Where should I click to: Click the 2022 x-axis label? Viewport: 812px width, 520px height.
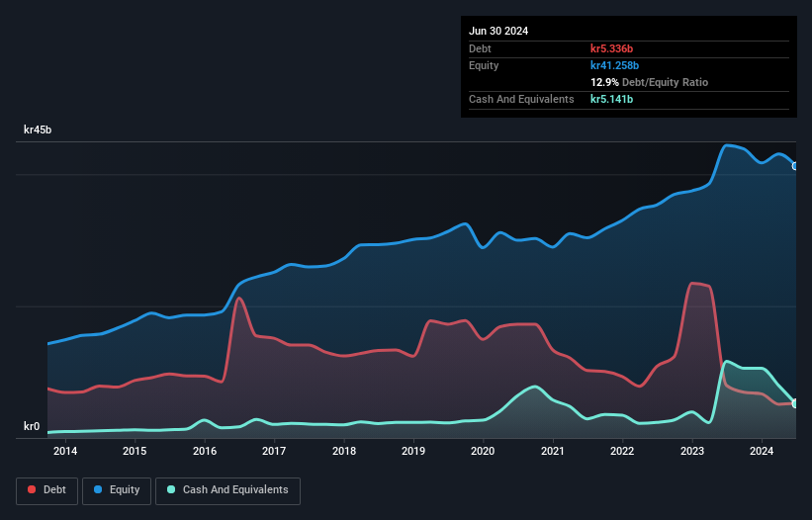[622, 451]
